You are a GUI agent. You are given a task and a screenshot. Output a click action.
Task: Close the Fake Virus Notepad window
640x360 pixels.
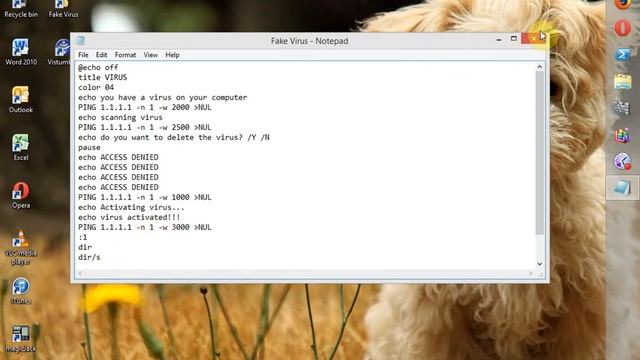coord(533,39)
